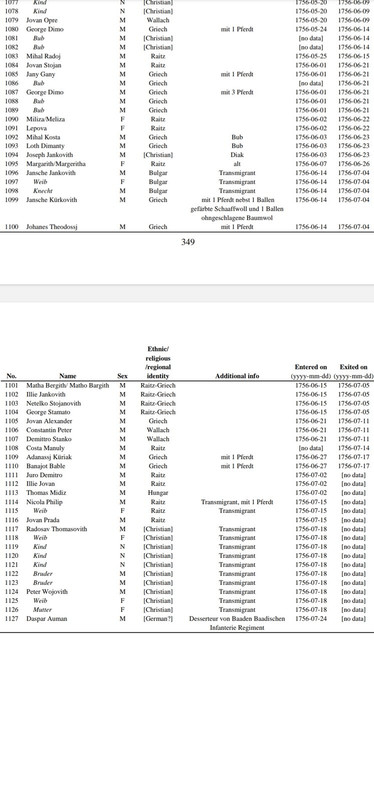Click the 'Additional info' column header
The height and width of the screenshot is (800, 374).
point(237,376)
